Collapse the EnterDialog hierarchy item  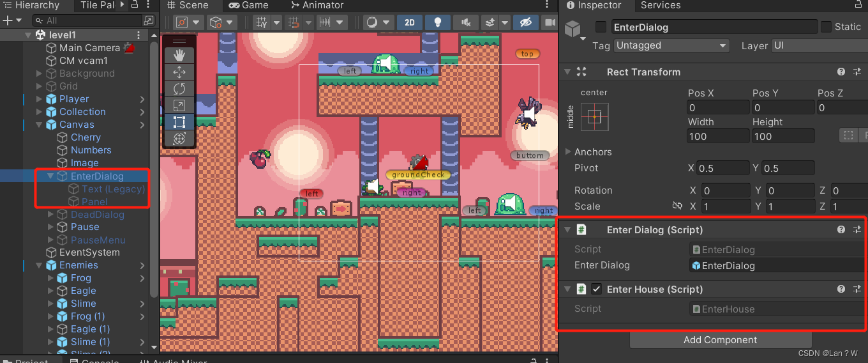pos(50,176)
